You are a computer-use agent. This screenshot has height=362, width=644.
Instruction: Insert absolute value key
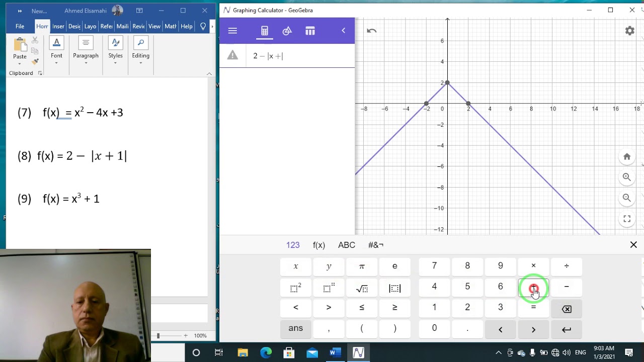395,288
